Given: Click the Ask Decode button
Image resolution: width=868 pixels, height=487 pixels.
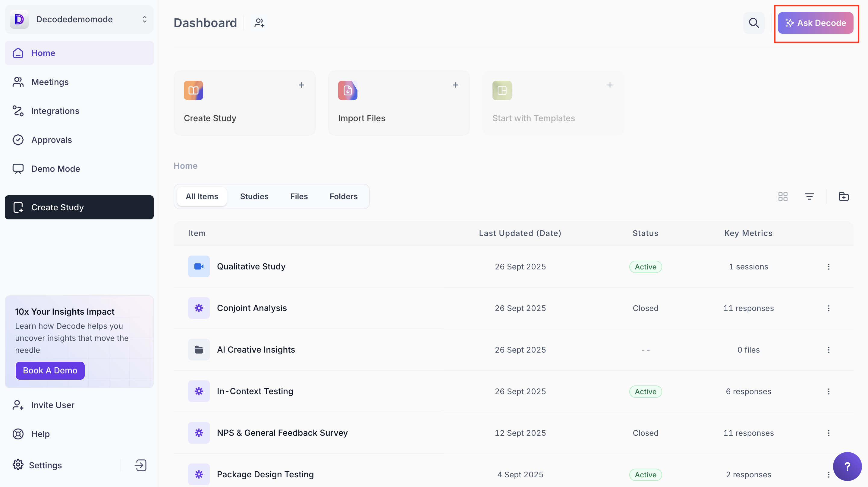Looking at the screenshot, I should [816, 23].
